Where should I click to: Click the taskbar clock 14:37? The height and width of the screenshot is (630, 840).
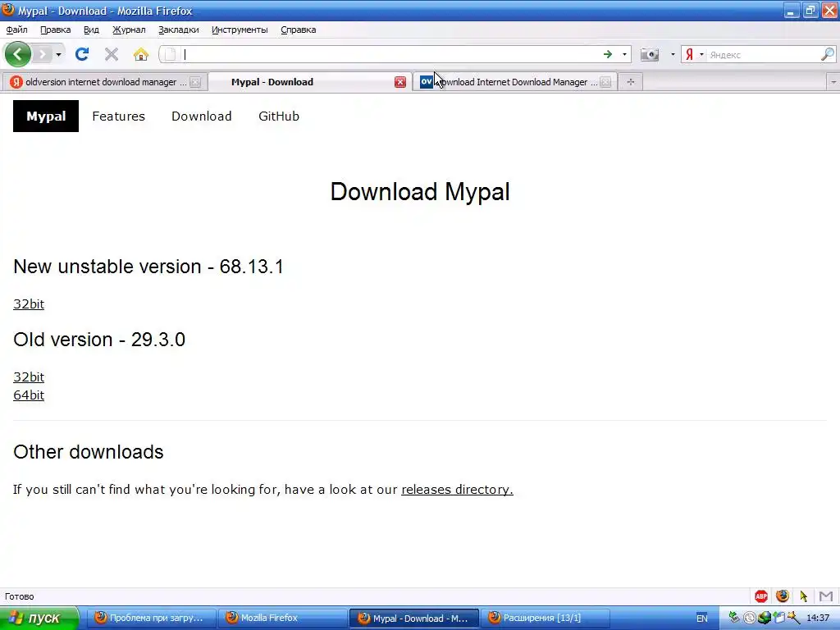click(818, 618)
